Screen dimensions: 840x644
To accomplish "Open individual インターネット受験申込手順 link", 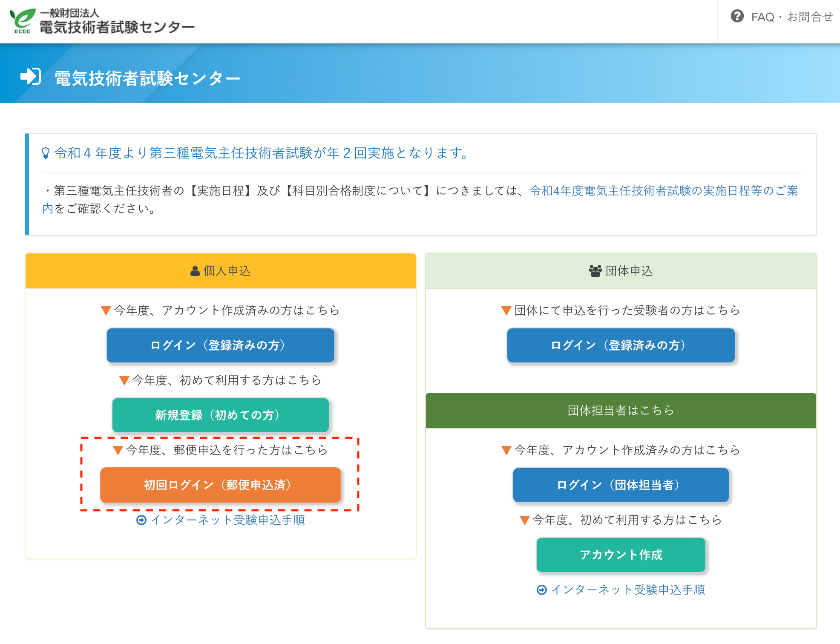I will [227, 520].
